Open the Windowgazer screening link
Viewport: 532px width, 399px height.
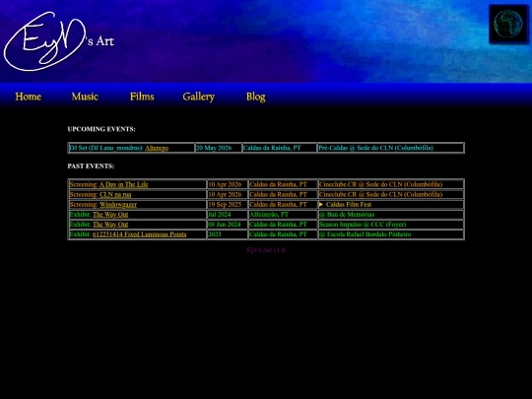(x=118, y=205)
